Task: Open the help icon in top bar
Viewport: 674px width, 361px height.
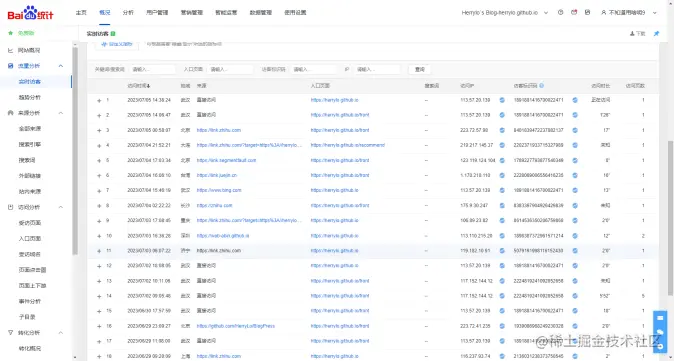Action: point(561,12)
